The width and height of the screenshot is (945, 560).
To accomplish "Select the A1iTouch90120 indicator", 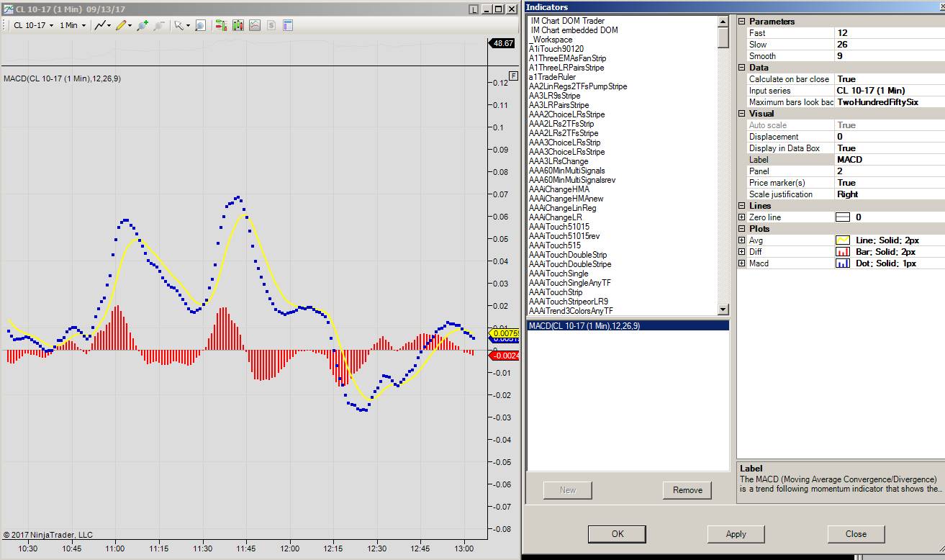I will pyautogui.click(x=556, y=49).
